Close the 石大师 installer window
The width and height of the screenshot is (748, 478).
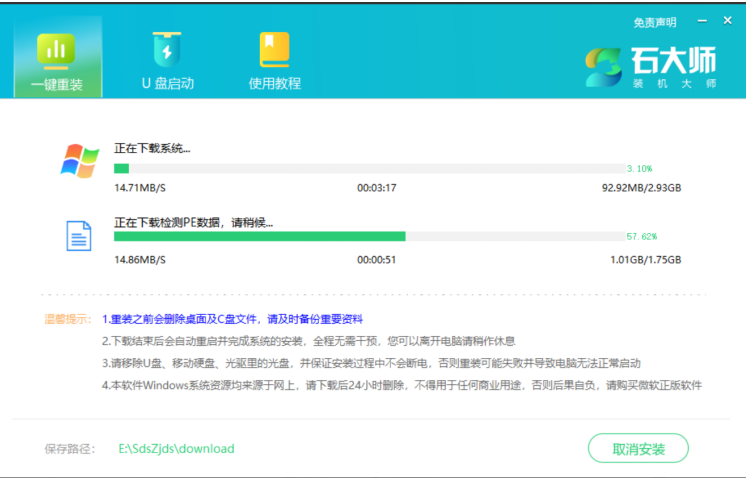point(726,21)
